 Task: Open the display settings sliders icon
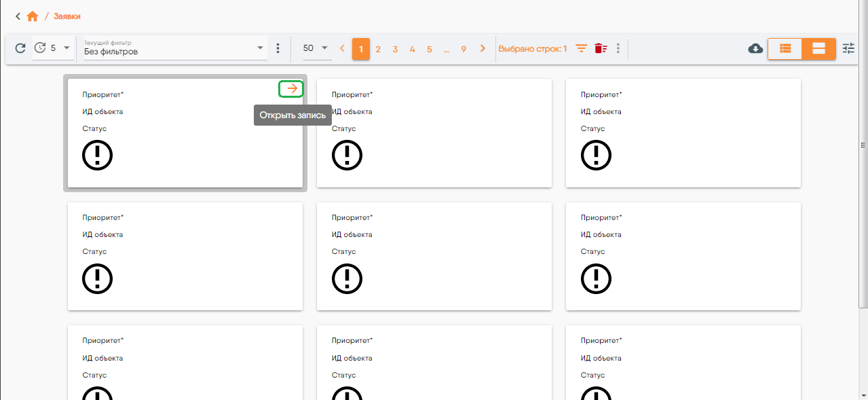848,48
